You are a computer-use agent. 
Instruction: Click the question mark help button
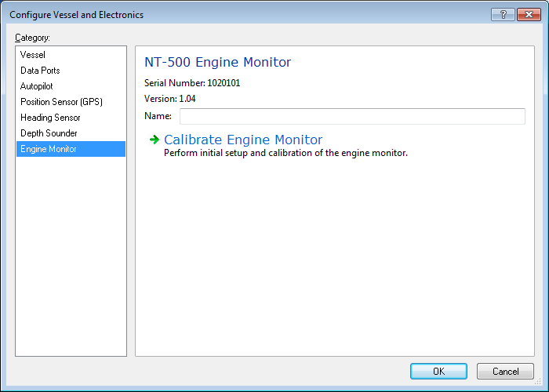(503, 15)
